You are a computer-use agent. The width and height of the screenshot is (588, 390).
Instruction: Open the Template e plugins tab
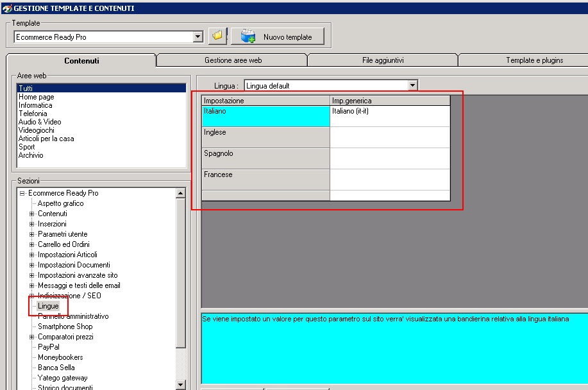point(534,60)
